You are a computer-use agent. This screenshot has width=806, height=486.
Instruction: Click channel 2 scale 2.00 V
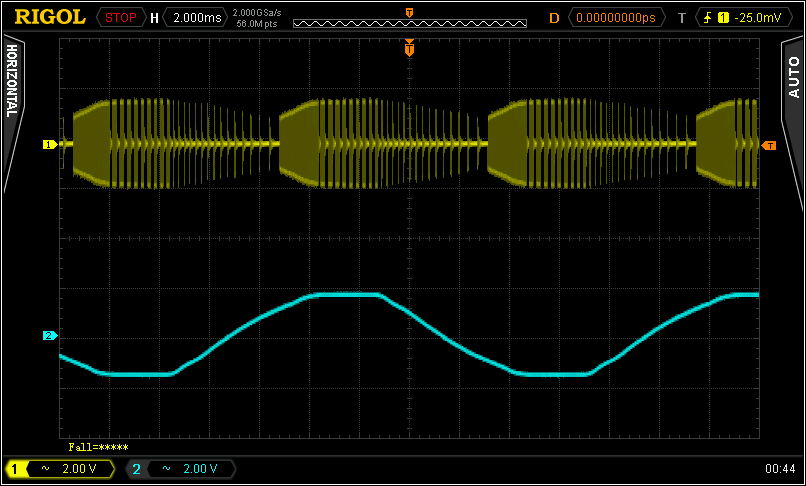coord(200,469)
